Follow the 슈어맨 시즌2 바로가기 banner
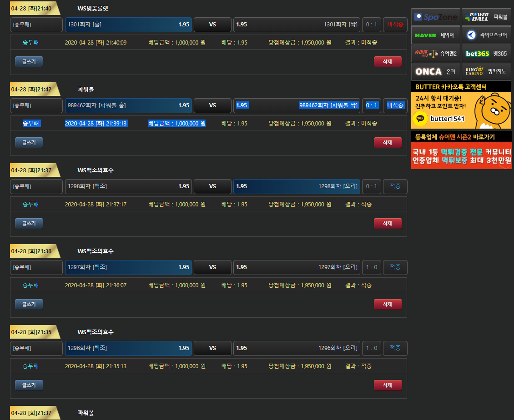514x420 pixels. tap(461, 150)
